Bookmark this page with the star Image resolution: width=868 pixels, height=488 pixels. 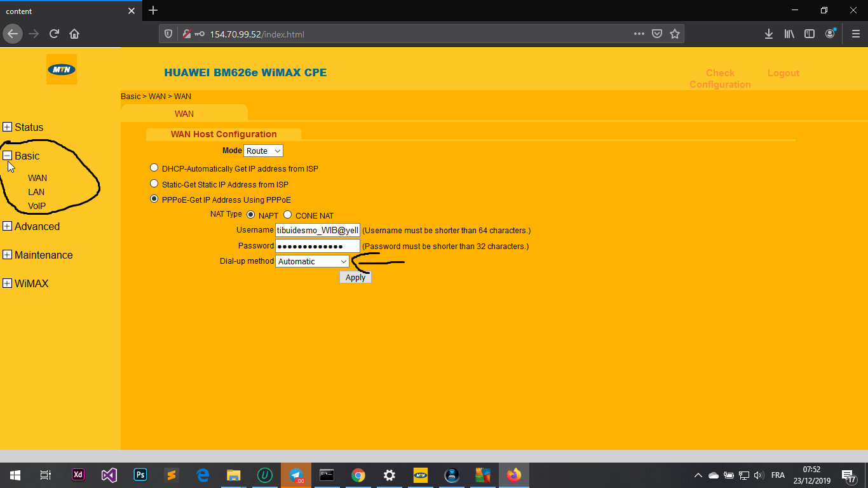(x=675, y=34)
